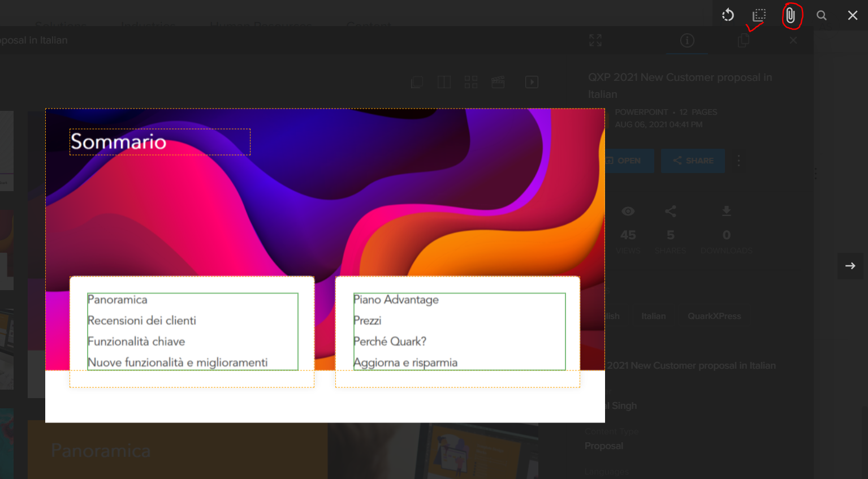Open the three-dot more options menu
868x479 pixels.
tap(739, 161)
